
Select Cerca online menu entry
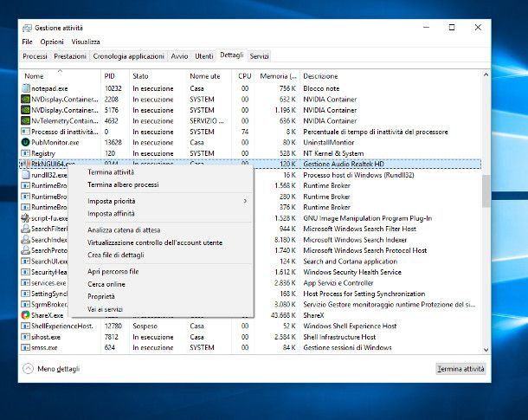(106, 284)
